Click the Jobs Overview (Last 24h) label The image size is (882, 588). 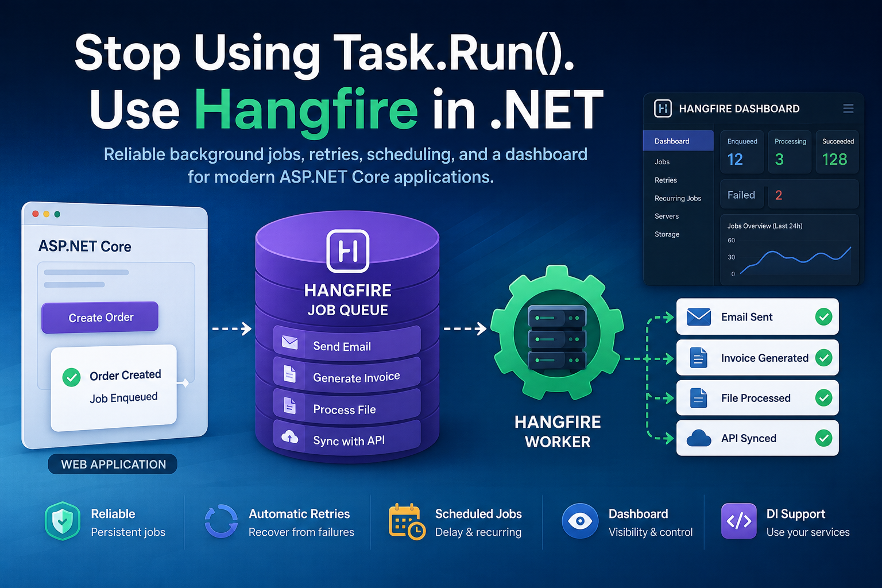[x=765, y=226]
